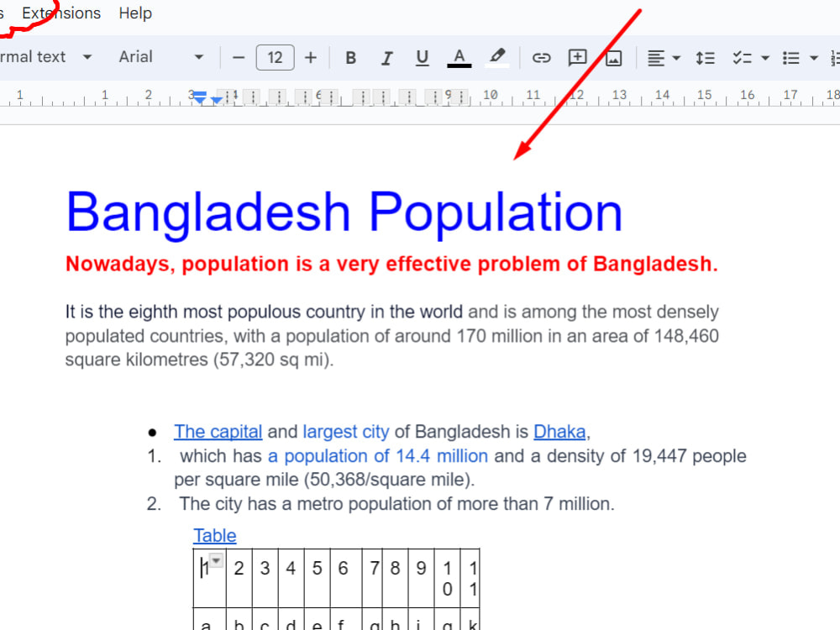Click table cell containing 11
840x630 pixels.
click(x=470, y=578)
